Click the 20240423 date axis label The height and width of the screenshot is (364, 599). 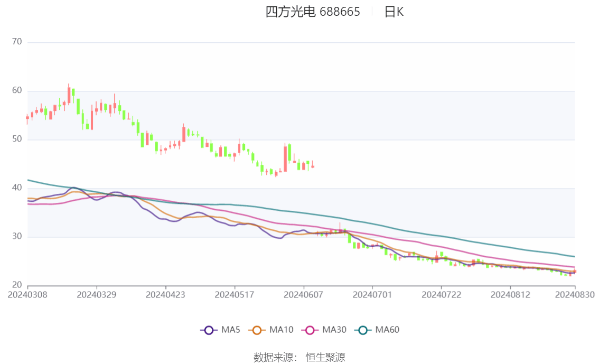[x=165, y=295]
